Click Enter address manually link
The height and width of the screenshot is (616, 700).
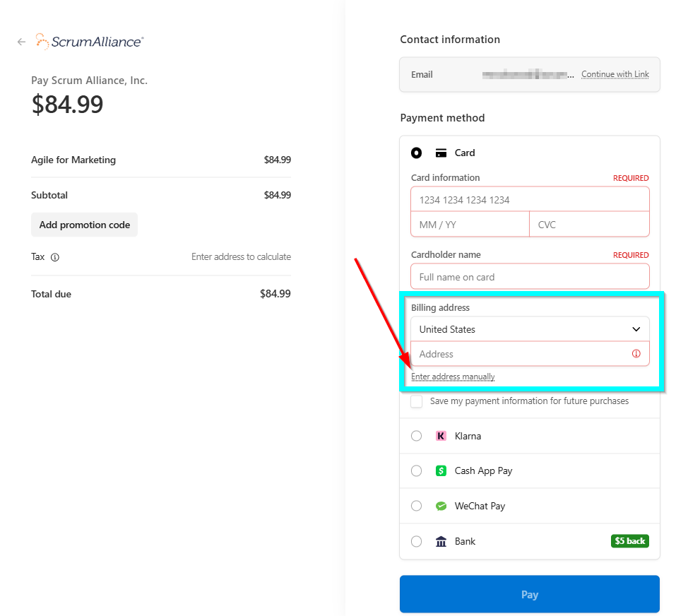tap(453, 377)
